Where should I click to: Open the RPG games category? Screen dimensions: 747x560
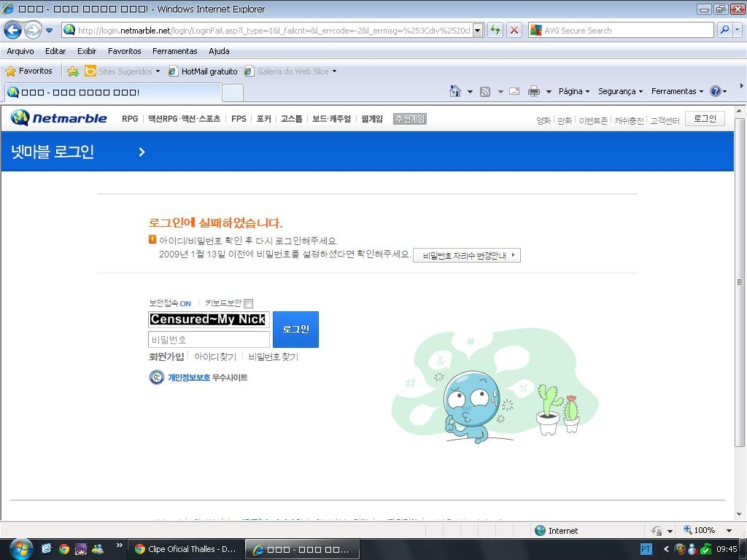pos(130,119)
